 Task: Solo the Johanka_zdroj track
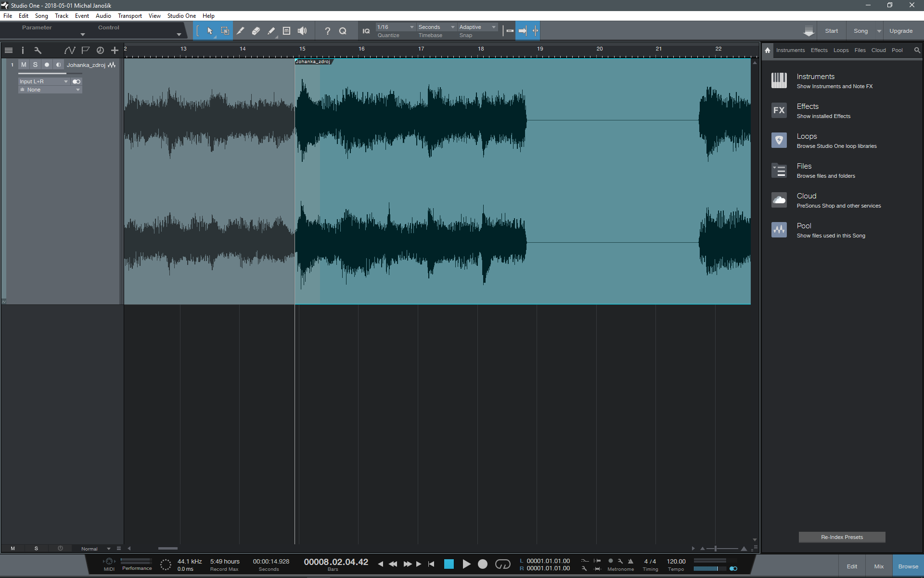(35, 65)
